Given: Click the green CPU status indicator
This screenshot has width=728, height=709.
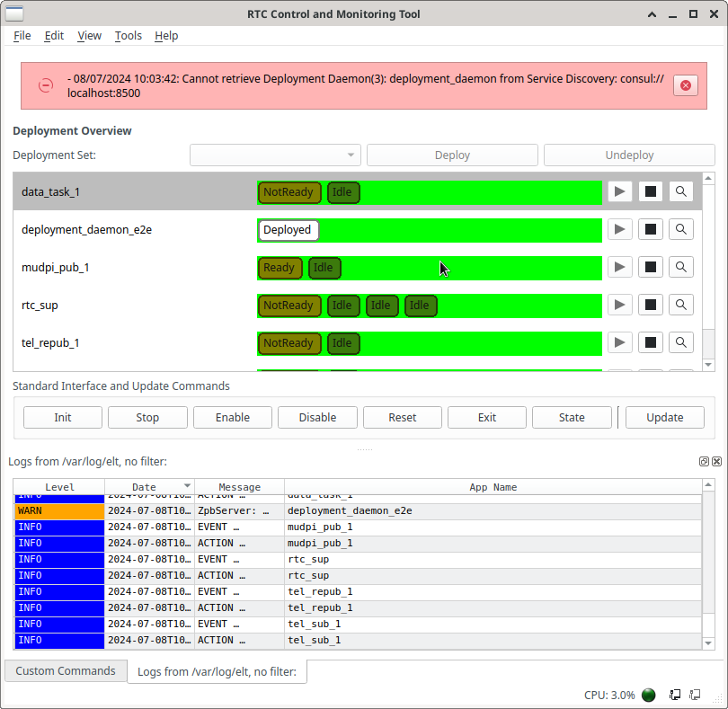Looking at the screenshot, I should pyautogui.click(x=648, y=695).
